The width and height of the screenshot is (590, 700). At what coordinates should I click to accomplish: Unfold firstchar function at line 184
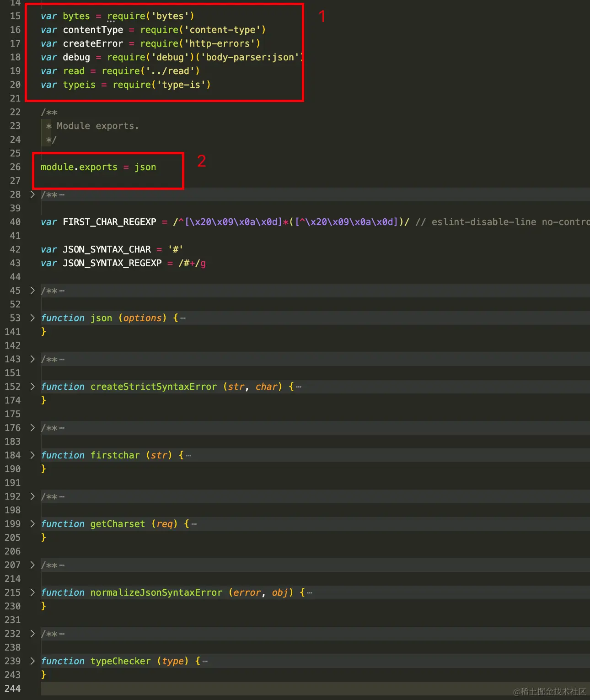click(32, 455)
